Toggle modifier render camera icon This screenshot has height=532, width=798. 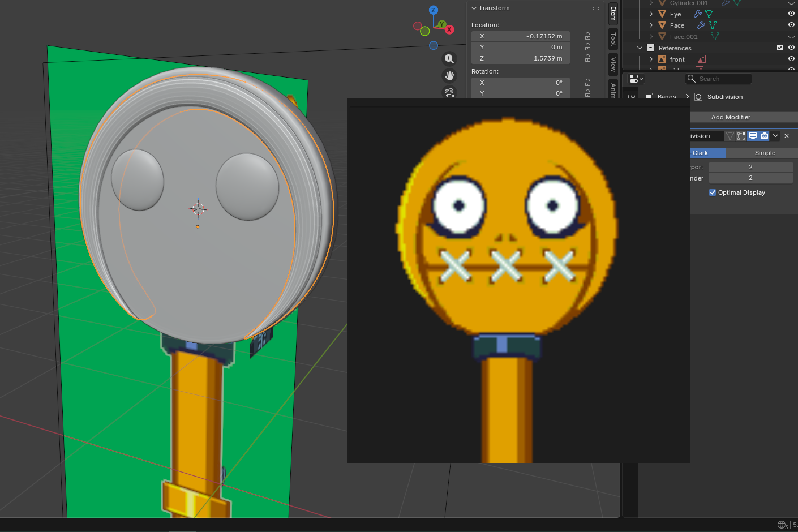(x=765, y=136)
